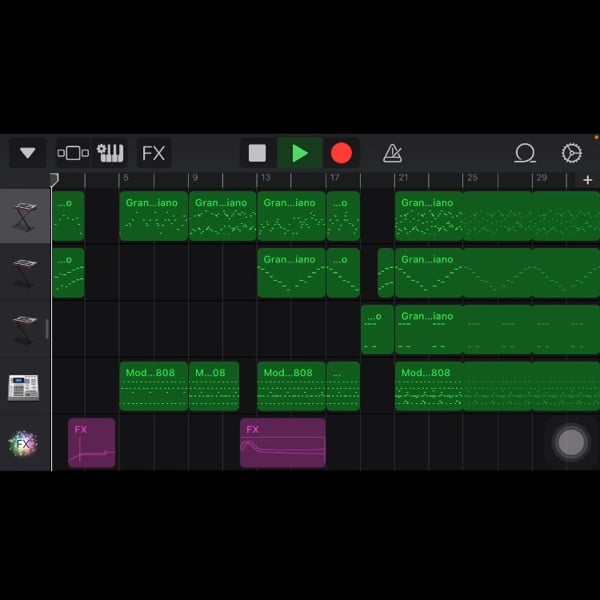The width and height of the screenshot is (600, 600).
Task: Toggle the metronome on or off
Action: click(x=393, y=153)
